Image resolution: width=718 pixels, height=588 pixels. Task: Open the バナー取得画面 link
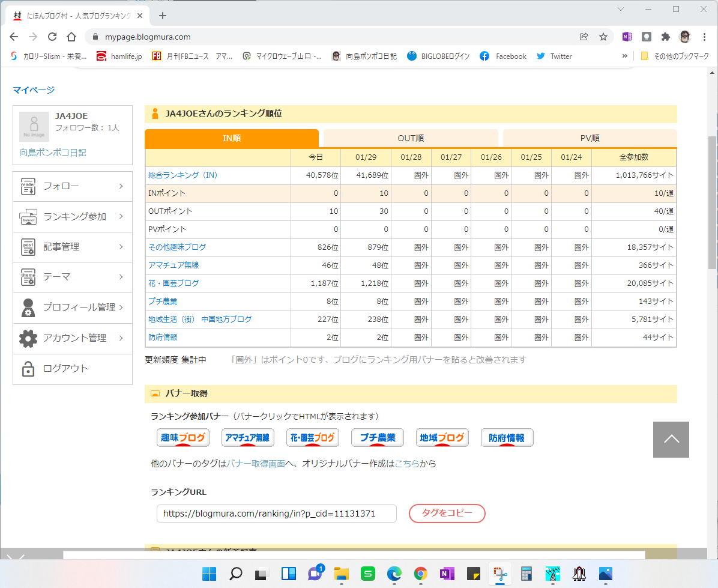tap(256, 464)
